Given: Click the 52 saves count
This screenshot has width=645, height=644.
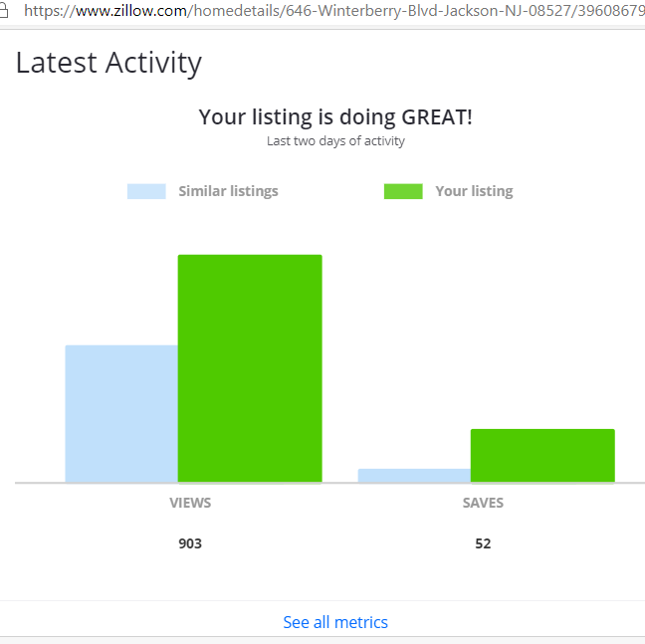Looking at the screenshot, I should 483,543.
